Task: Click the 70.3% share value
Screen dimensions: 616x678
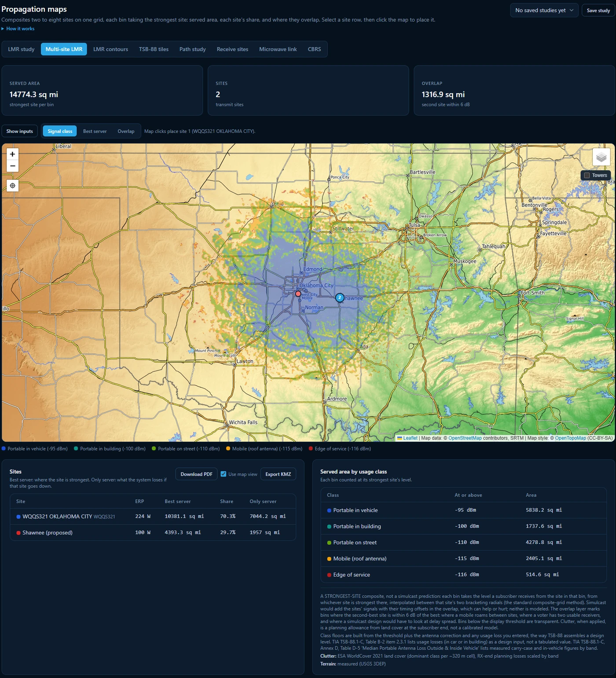Action: [x=227, y=516]
